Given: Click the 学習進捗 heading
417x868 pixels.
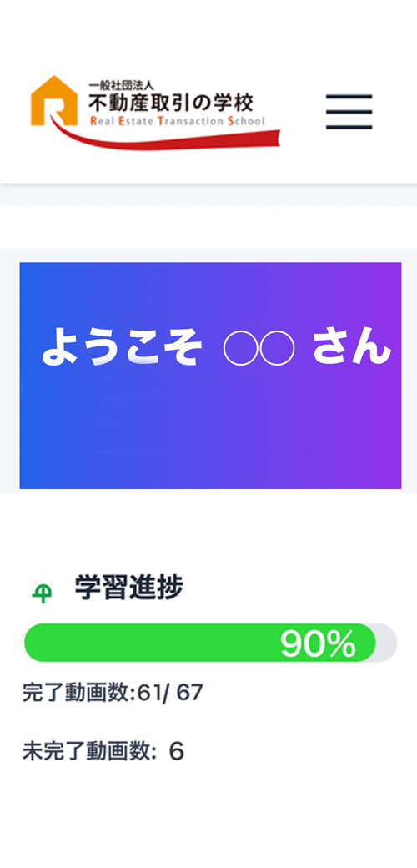Looking at the screenshot, I should (129, 588).
